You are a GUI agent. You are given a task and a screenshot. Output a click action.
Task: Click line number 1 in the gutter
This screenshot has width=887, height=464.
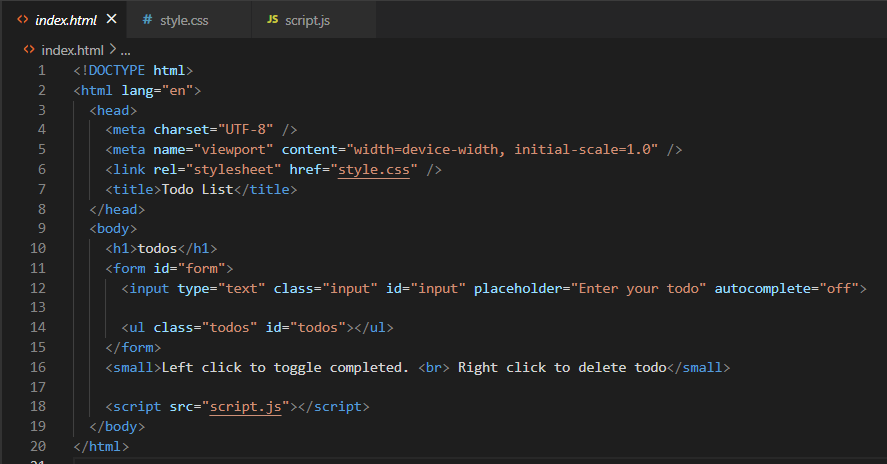tap(41, 70)
